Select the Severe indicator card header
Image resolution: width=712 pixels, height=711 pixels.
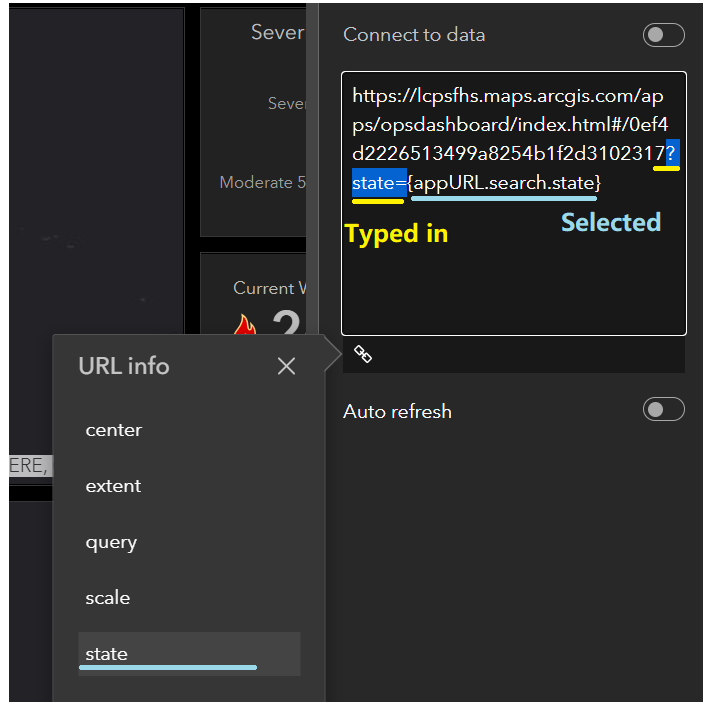[x=277, y=33]
